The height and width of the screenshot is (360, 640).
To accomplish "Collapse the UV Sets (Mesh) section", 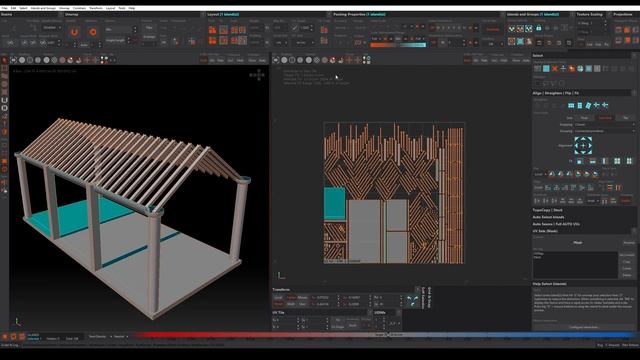I will pos(545,231).
